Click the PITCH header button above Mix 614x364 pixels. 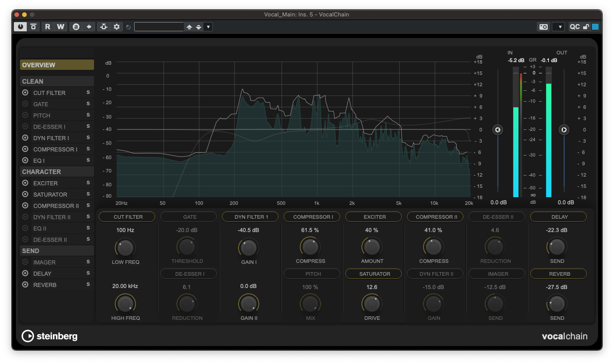pyautogui.click(x=312, y=274)
